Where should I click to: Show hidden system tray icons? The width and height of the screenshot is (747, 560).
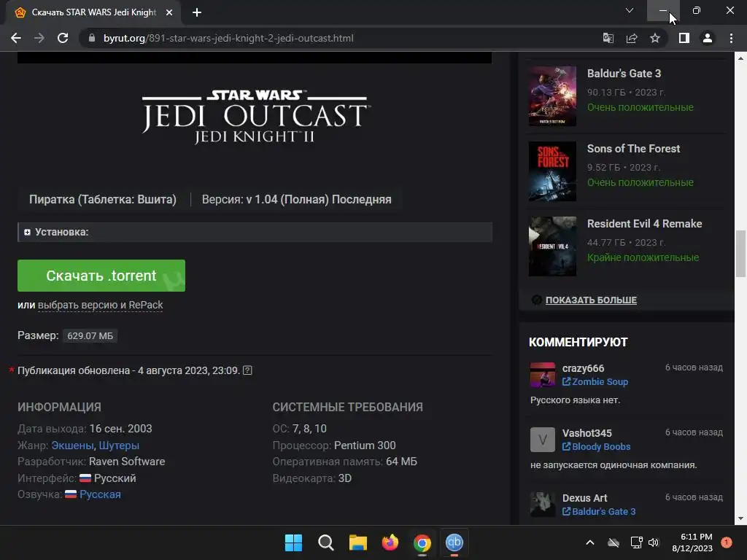click(x=589, y=542)
